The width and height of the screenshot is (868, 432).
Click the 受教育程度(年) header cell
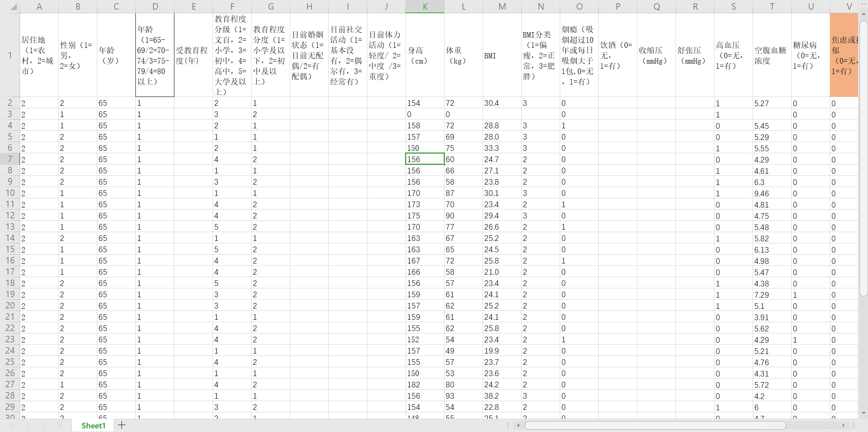click(193, 55)
